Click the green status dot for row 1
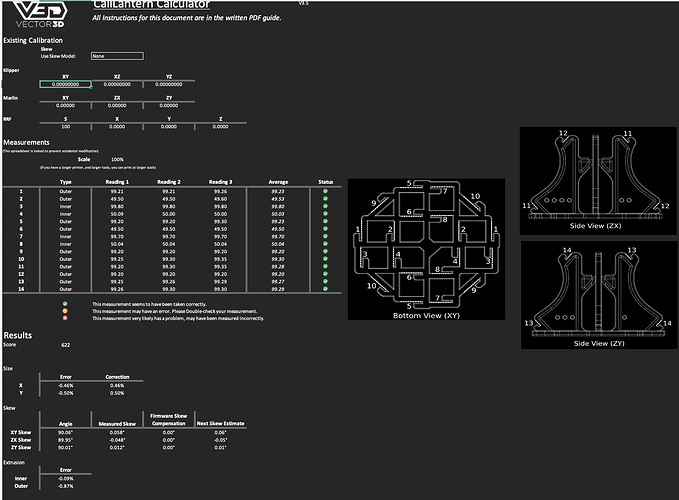The height and width of the screenshot is (500, 679). (x=325, y=191)
